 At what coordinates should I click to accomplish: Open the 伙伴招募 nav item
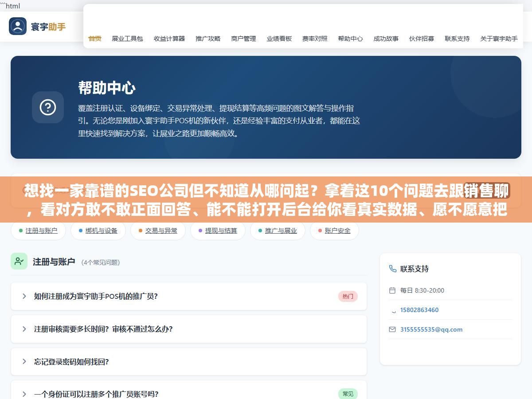(422, 39)
